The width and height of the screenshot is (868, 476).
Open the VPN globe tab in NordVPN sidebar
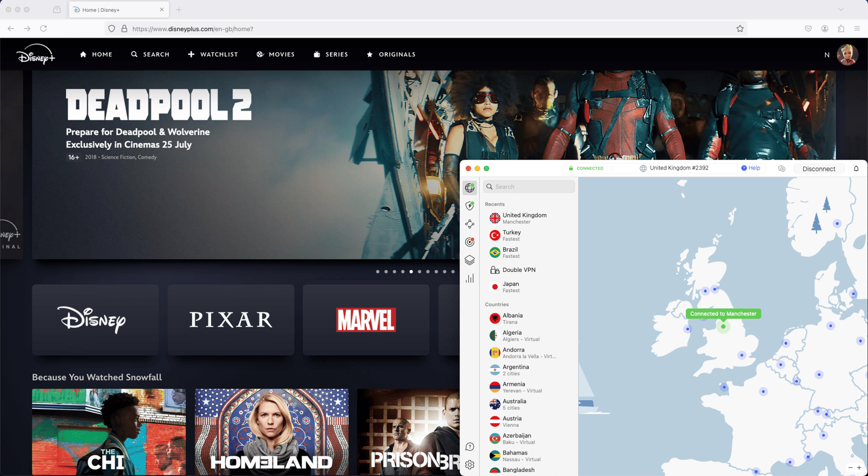click(x=470, y=187)
